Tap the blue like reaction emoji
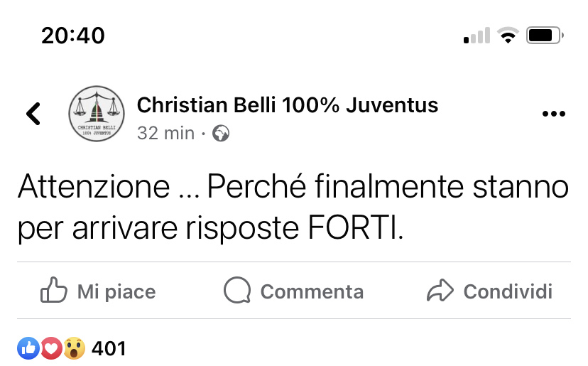588x366 pixels. [x=28, y=348]
